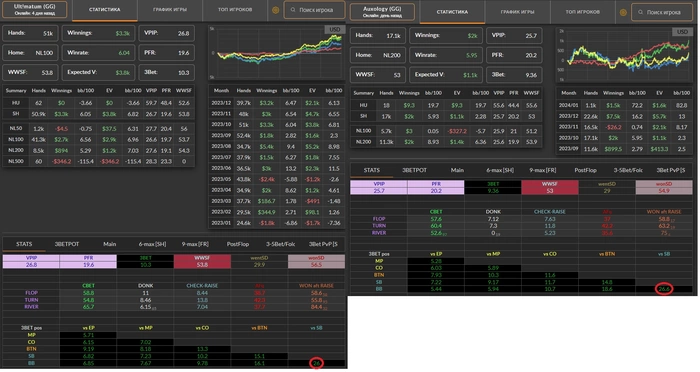Click the 3Bet 9.36 stat box

click(x=514, y=75)
